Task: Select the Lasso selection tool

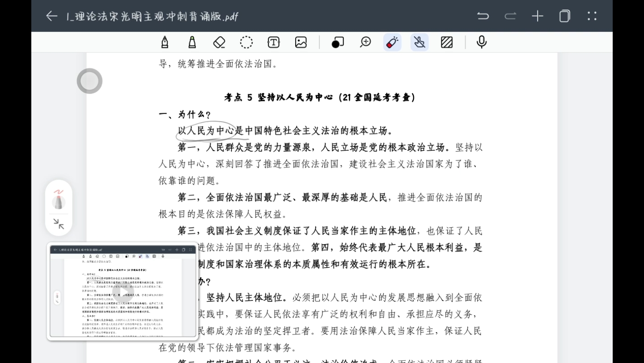Action: click(246, 42)
